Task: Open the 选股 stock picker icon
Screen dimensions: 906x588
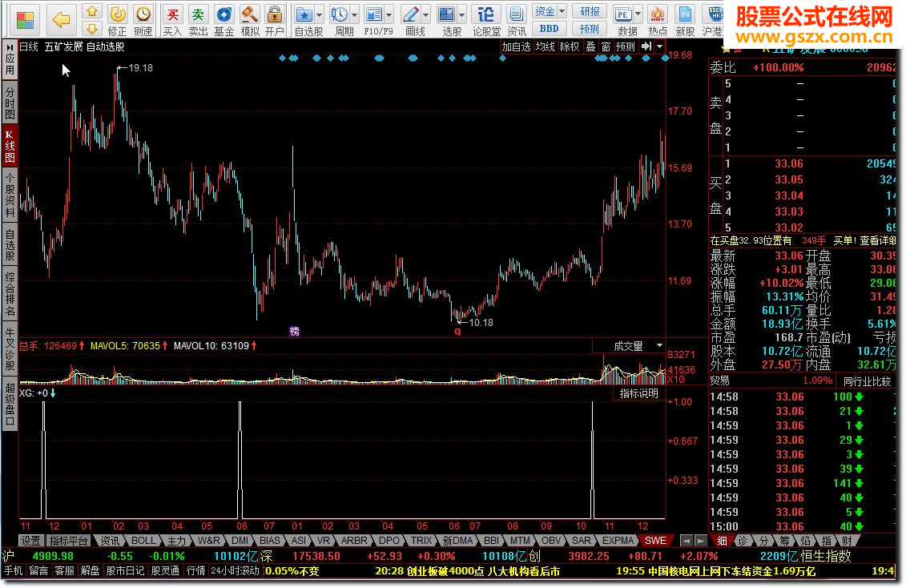Action: tap(446, 14)
